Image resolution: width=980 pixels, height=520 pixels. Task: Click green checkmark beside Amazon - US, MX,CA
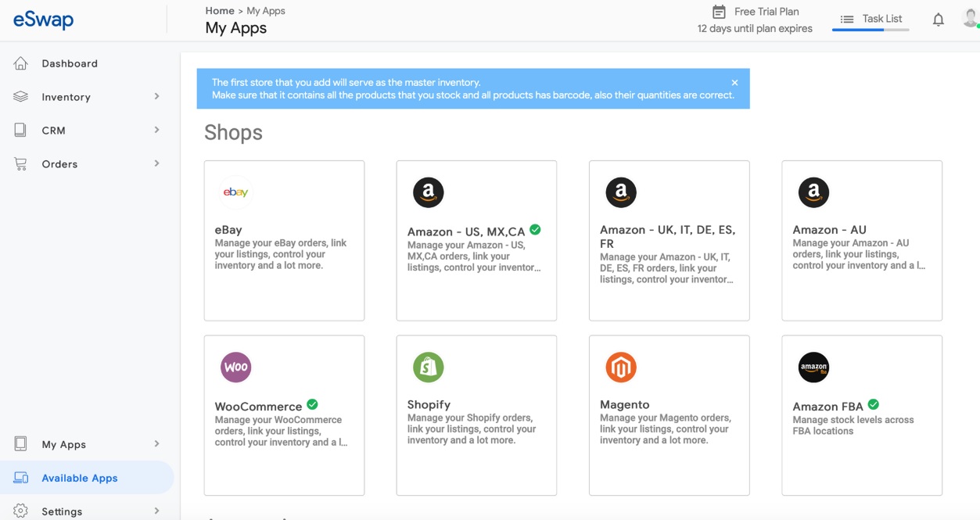point(535,230)
